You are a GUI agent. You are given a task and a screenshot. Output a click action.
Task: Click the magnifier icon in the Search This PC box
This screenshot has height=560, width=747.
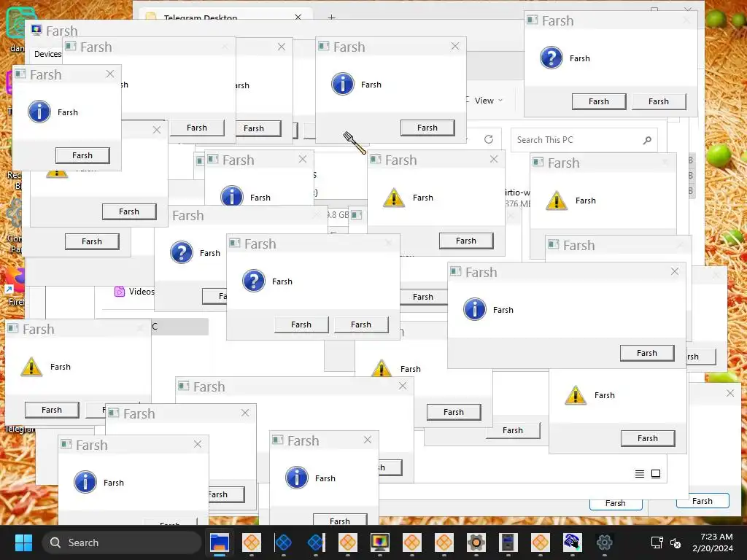[647, 140]
